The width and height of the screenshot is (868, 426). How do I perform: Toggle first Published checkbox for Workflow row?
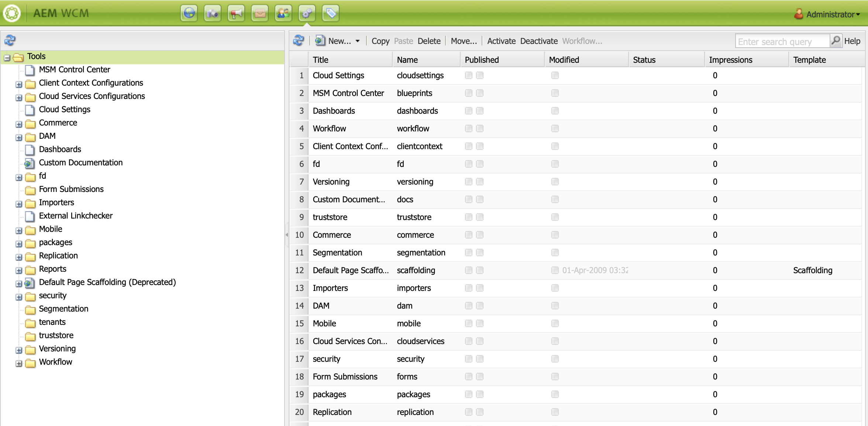468,128
